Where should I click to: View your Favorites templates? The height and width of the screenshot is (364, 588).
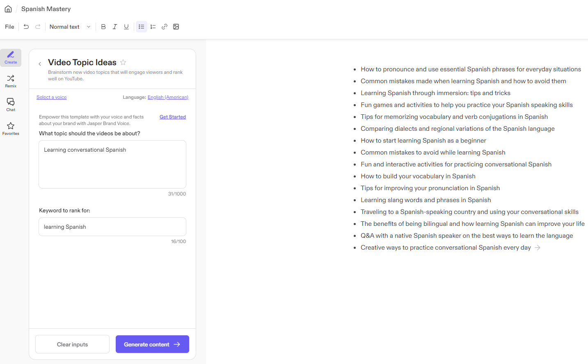10,128
